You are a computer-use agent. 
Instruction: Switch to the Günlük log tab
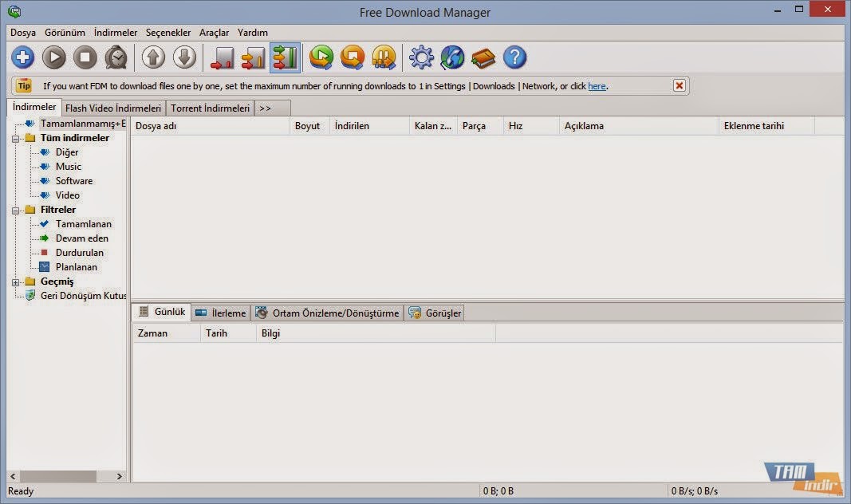[162, 312]
